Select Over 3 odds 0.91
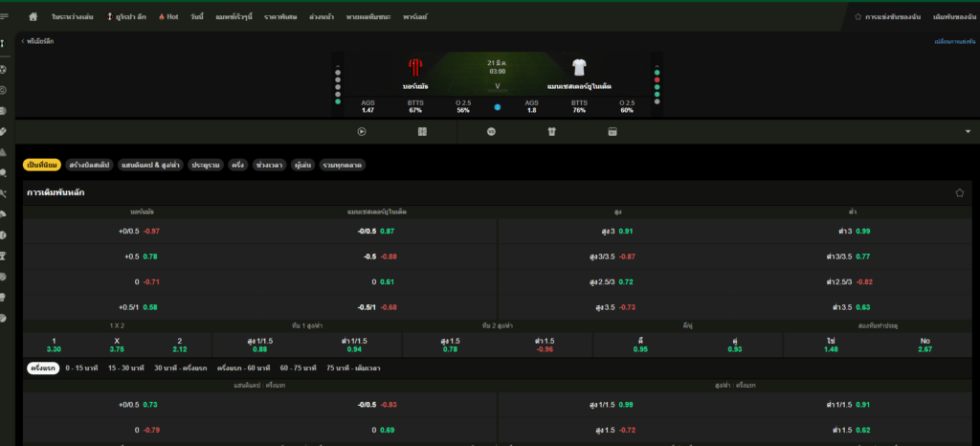980x446 pixels. click(617, 231)
